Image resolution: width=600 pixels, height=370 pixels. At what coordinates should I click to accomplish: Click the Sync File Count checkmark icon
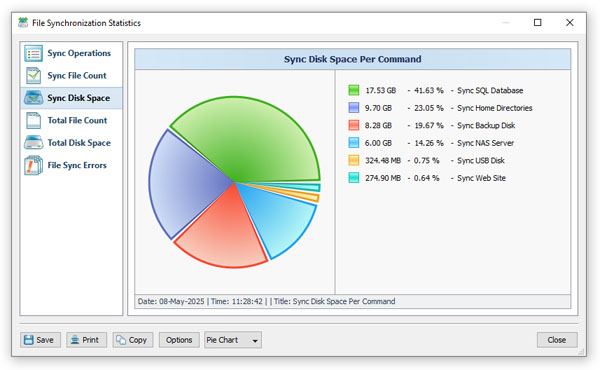pos(33,75)
